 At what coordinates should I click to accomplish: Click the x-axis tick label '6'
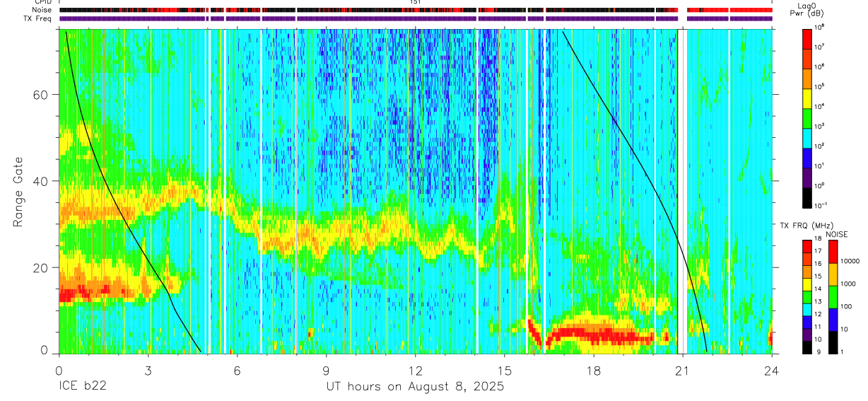point(237,370)
